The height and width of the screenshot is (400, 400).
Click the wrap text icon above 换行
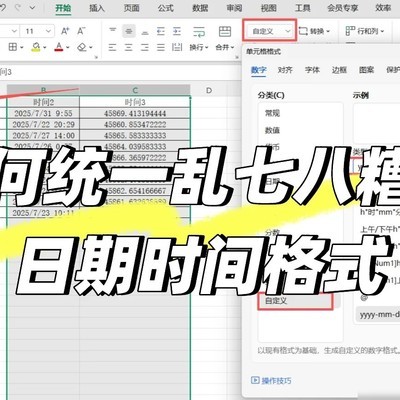(x=199, y=31)
